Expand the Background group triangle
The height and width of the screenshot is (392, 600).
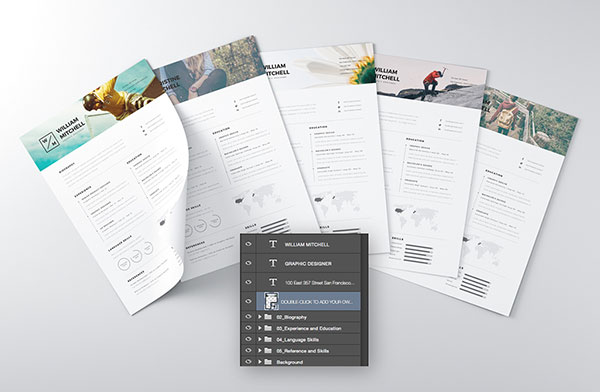260,362
